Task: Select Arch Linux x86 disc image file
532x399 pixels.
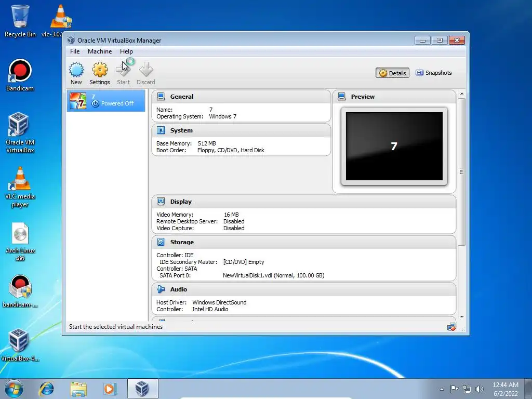Action: (x=20, y=242)
